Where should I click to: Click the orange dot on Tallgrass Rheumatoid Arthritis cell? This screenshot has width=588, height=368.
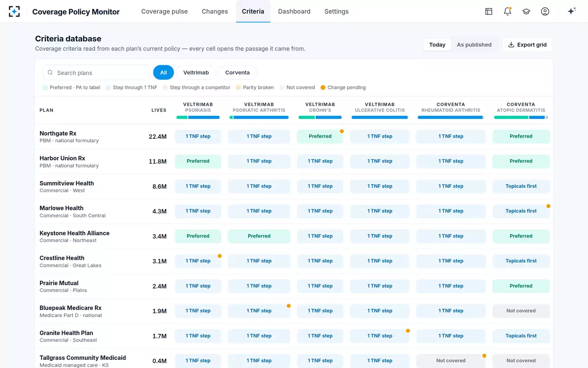(484, 356)
